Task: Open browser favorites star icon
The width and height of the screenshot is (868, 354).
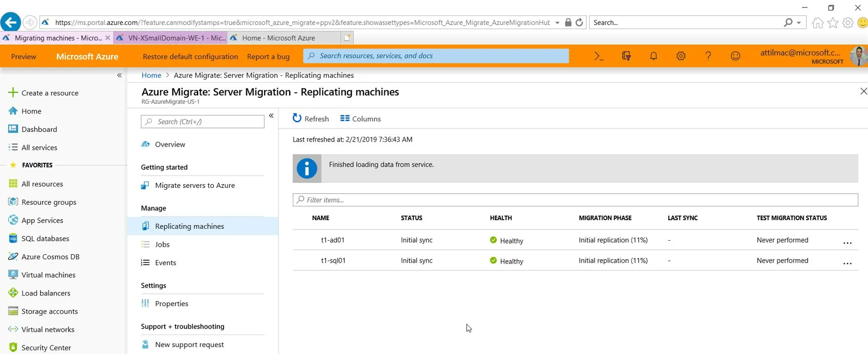Action: [x=833, y=22]
